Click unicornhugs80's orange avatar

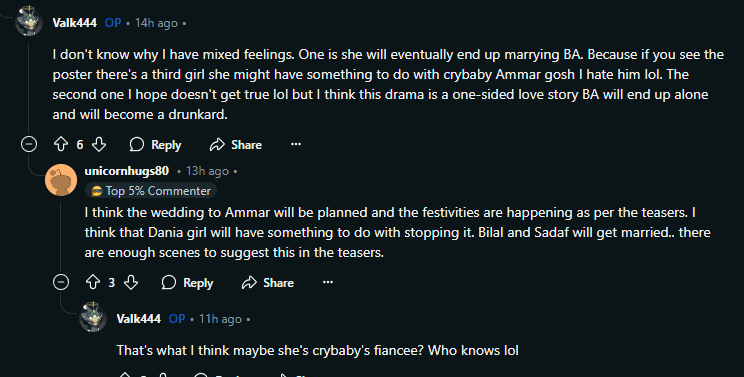tap(61, 180)
